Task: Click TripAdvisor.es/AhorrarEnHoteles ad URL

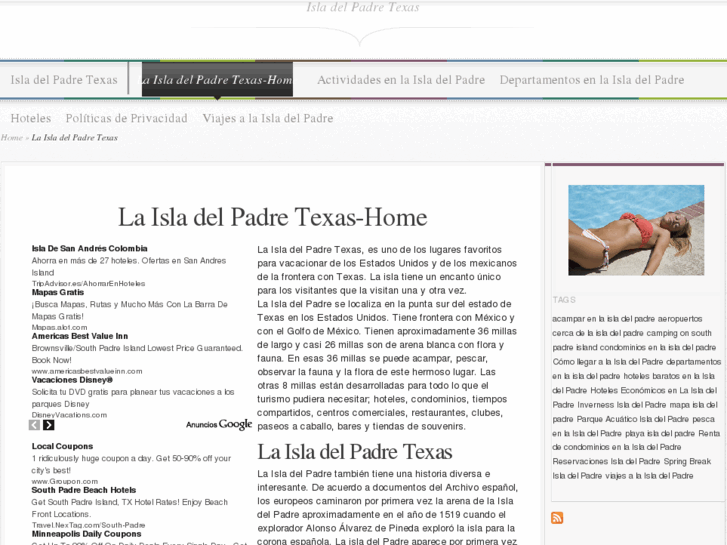Action: pyautogui.click(x=89, y=283)
